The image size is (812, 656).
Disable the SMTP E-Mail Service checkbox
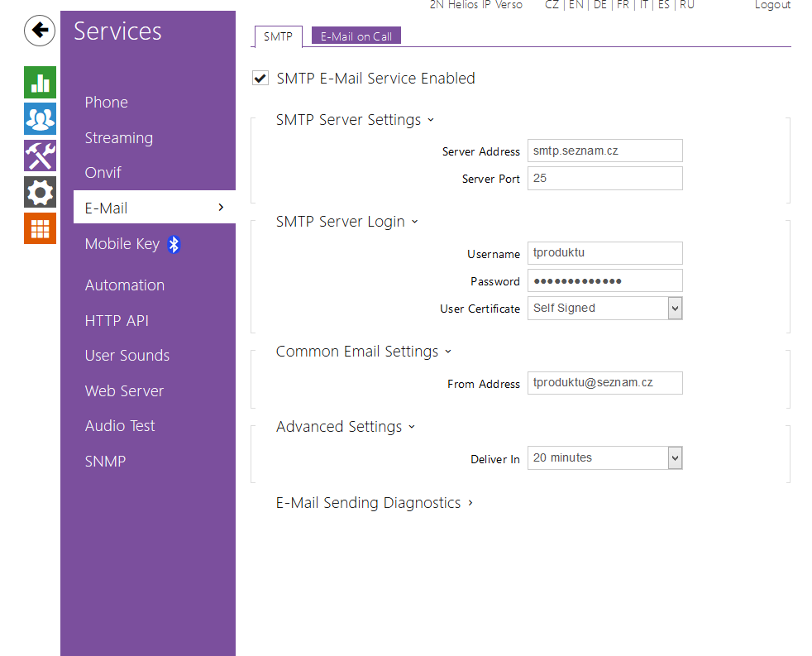click(x=260, y=79)
